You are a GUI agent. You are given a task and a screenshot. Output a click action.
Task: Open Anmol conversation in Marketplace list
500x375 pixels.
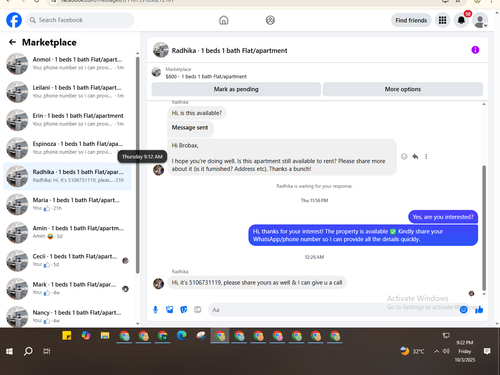point(67,63)
